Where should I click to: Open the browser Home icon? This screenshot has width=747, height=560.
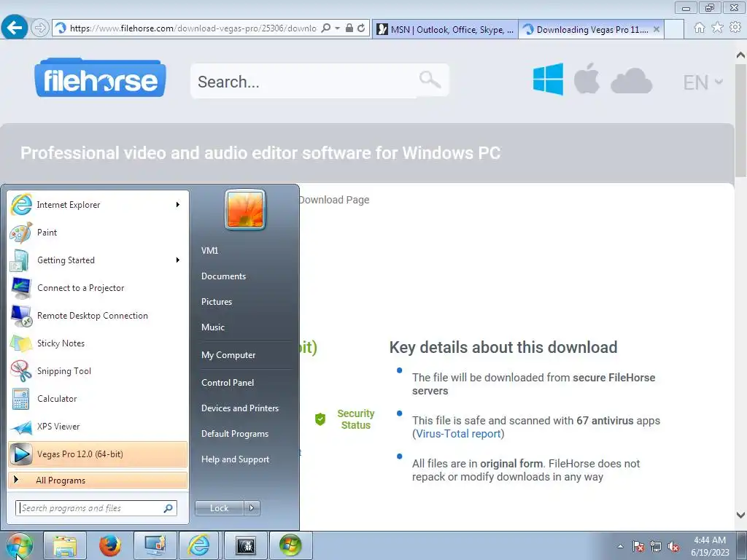(x=700, y=28)
